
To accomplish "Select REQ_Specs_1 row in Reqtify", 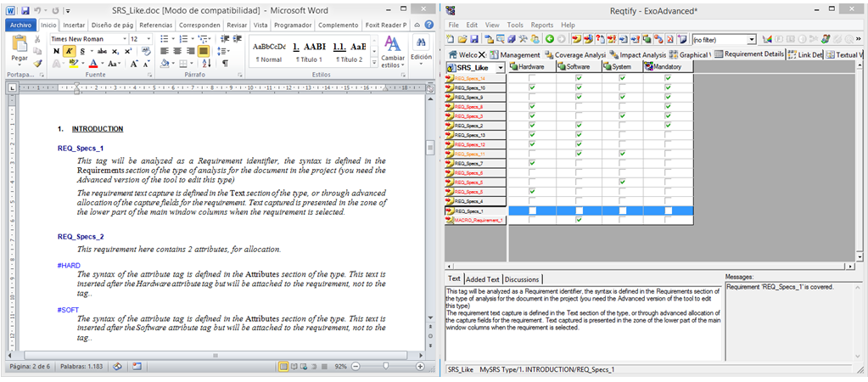I will [x=569, y=211].
